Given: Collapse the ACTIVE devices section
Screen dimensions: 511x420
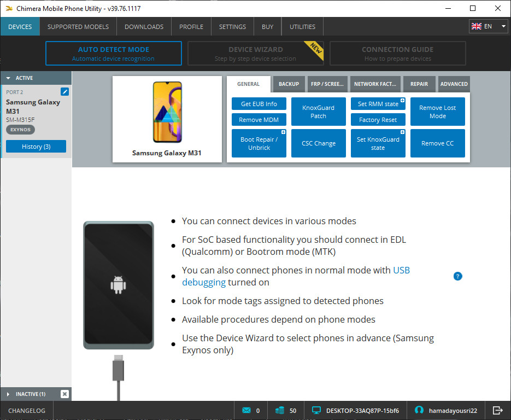Looking at the screenshot, I should (x=8, y=78).
